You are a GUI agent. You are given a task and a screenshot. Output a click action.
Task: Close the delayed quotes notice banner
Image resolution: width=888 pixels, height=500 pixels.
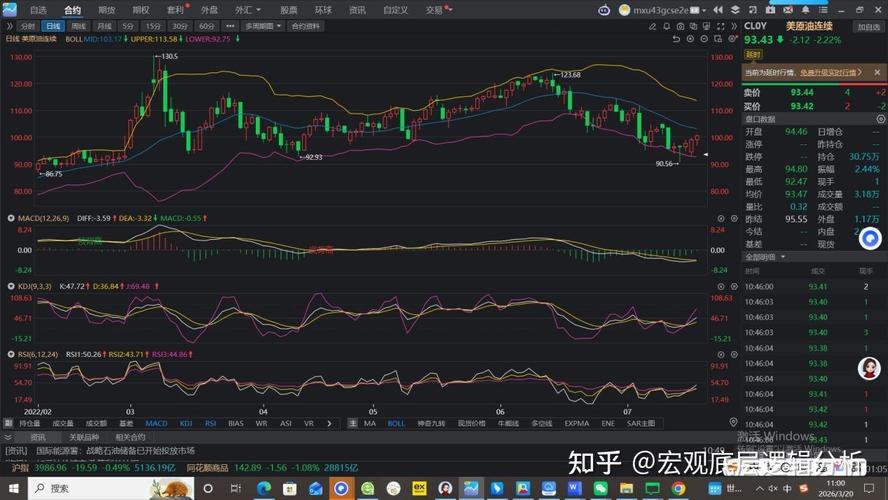(x=877, y=72)
